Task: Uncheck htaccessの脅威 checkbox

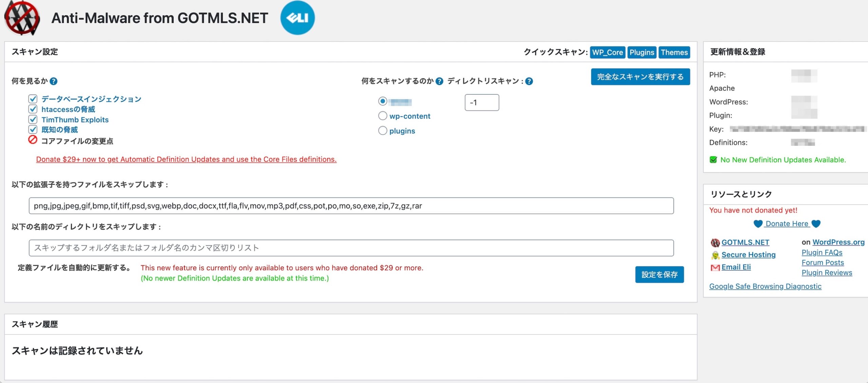Action: [33, 109]
